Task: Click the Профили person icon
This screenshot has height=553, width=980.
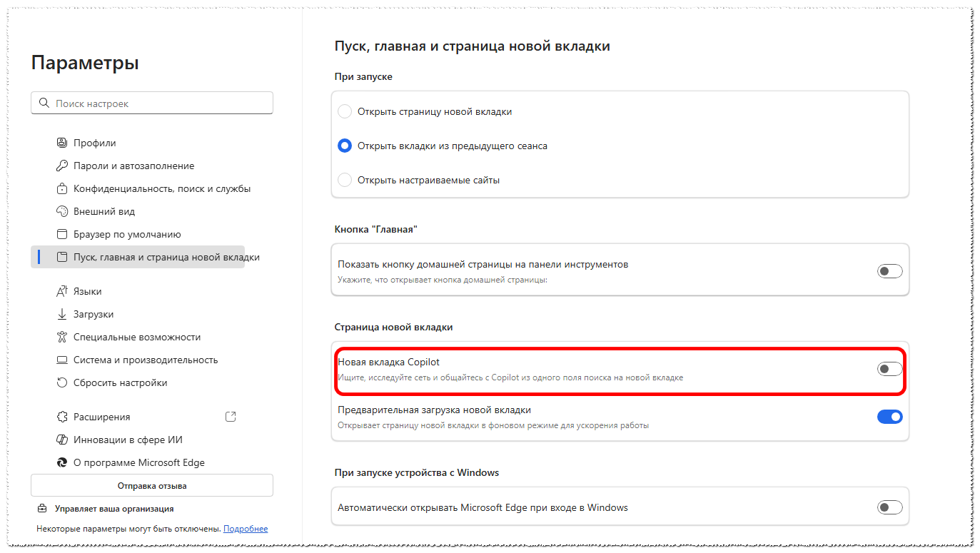Action: point(61,143)
